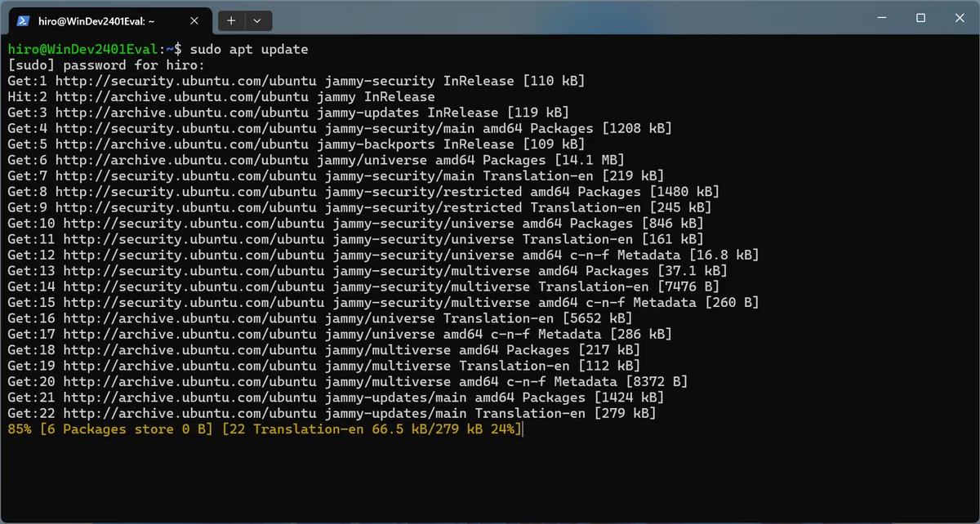The height and width of the screenshot is (524, 980).
Task: Click the 85% progress status line
Action: tap(265, 429)
